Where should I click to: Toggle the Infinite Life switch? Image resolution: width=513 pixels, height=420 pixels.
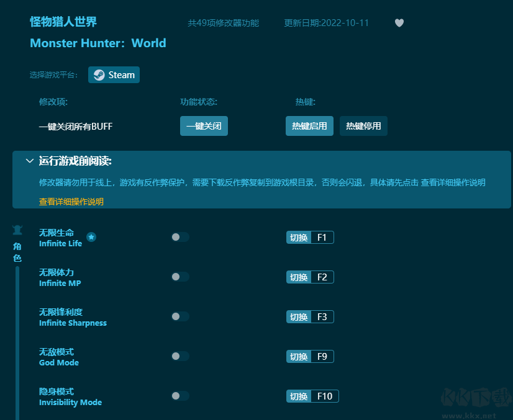[180, 237]
